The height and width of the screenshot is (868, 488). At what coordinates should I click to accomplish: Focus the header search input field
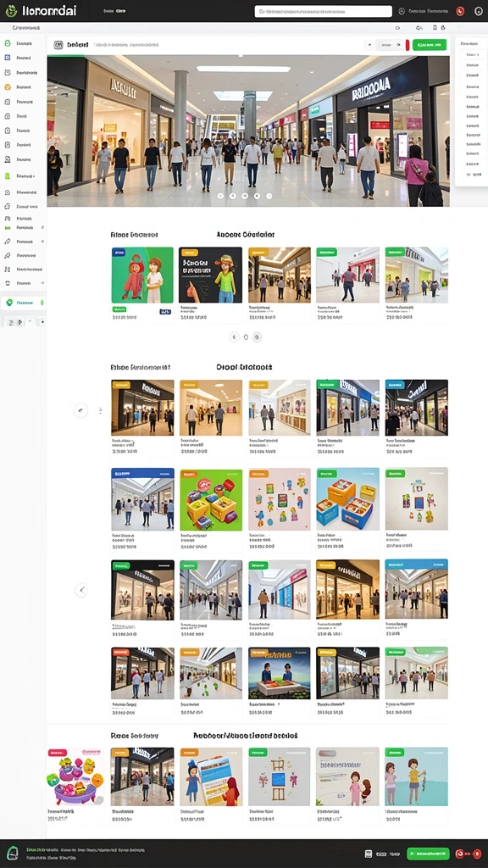coord(323,11)
